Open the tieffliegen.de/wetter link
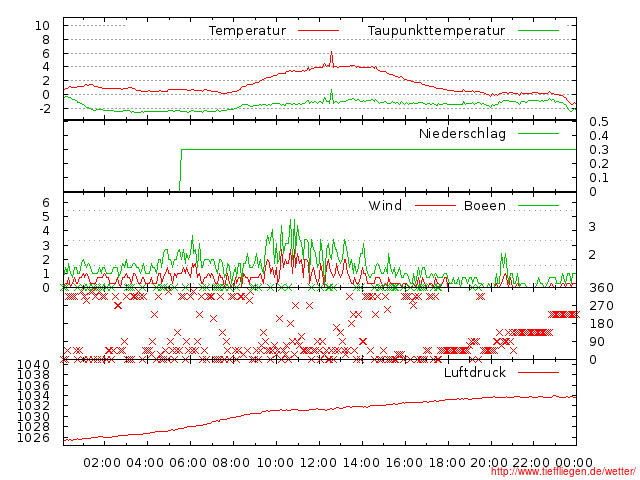Viewport: 640px width, 480px height. pos(563,472)
